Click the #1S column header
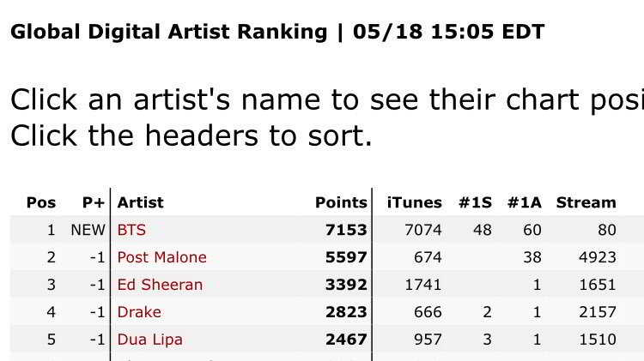This screenshot has width=644, height=361. [x=476, y=203]
